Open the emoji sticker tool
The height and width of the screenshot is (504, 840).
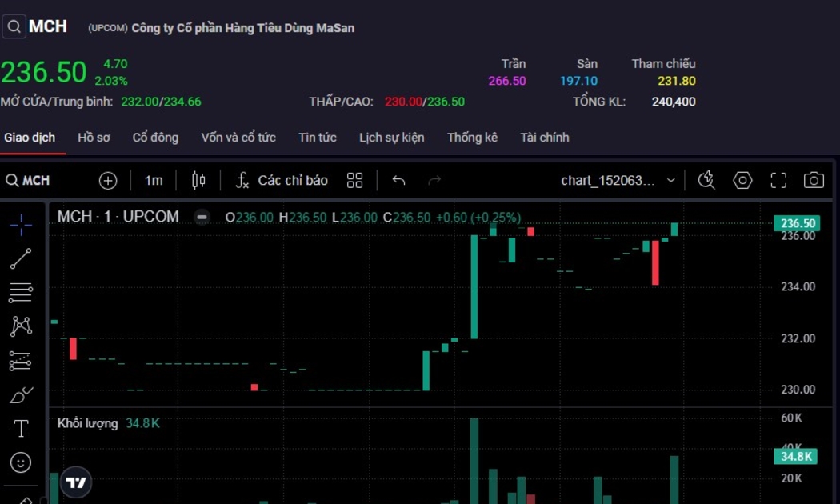point(21,462)
